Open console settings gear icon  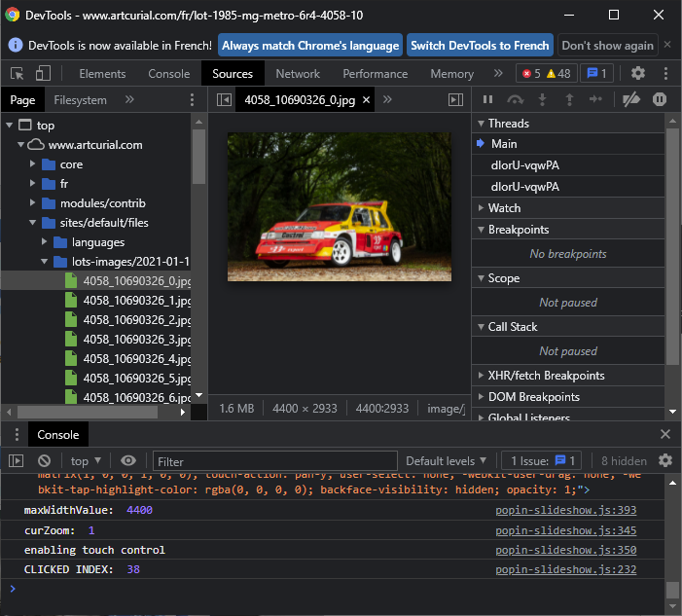[x=665, y=461]
